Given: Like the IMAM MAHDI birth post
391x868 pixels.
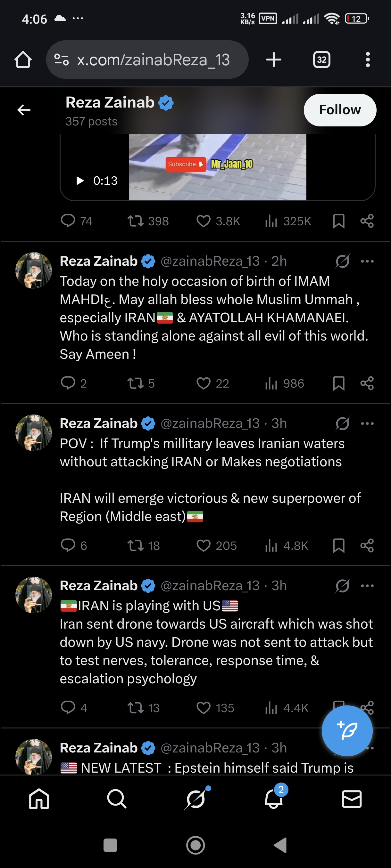Looking at the screenshot, I should pyautogui.click(x=204, y=383).
